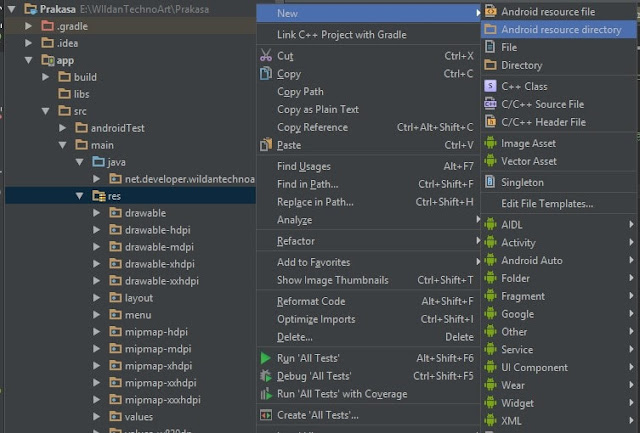640x433 pixels.
Task: Choose Copy Path from context menu
Action: click(368, 91)
